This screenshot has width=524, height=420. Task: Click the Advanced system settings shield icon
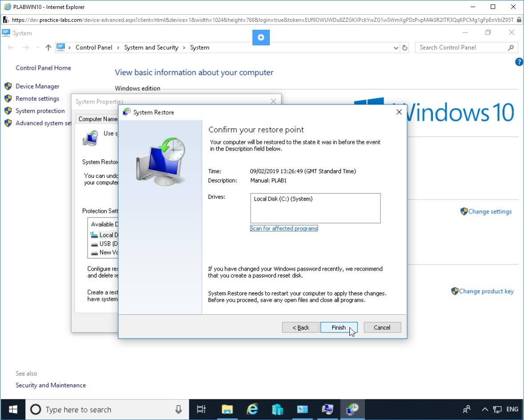tap(8, 123)
